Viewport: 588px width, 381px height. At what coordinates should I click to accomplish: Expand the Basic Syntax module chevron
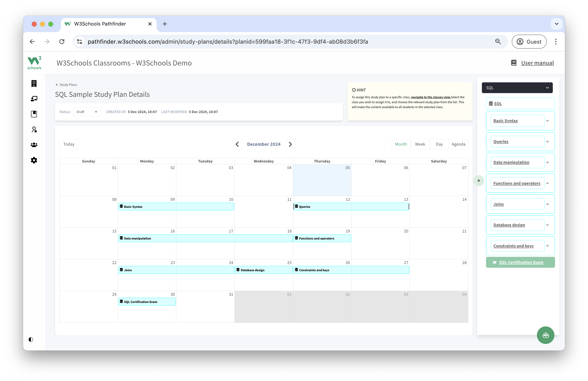(547, 121)
